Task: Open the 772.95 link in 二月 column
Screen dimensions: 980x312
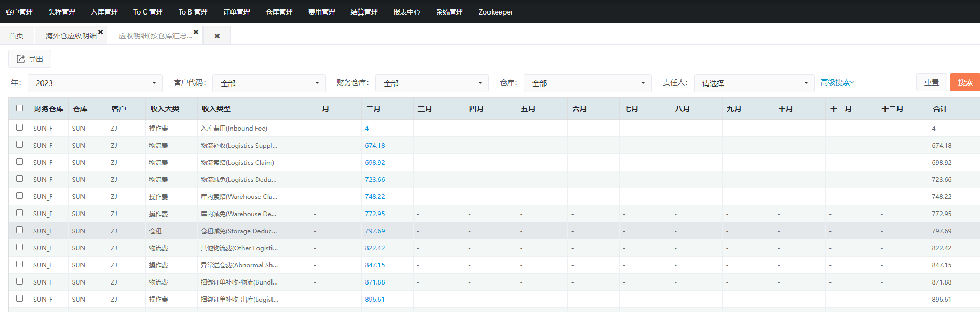Action: click(x=375, y=214)
